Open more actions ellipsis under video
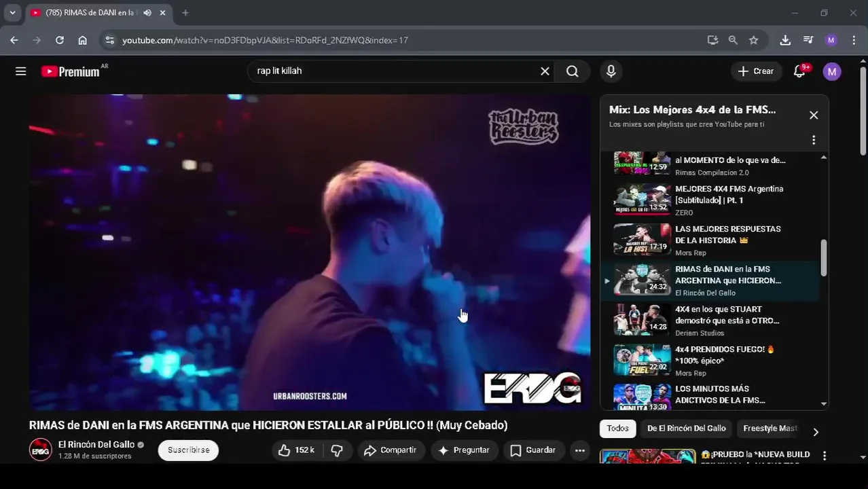This screenshot has width=868, height=489. [579, 450]
